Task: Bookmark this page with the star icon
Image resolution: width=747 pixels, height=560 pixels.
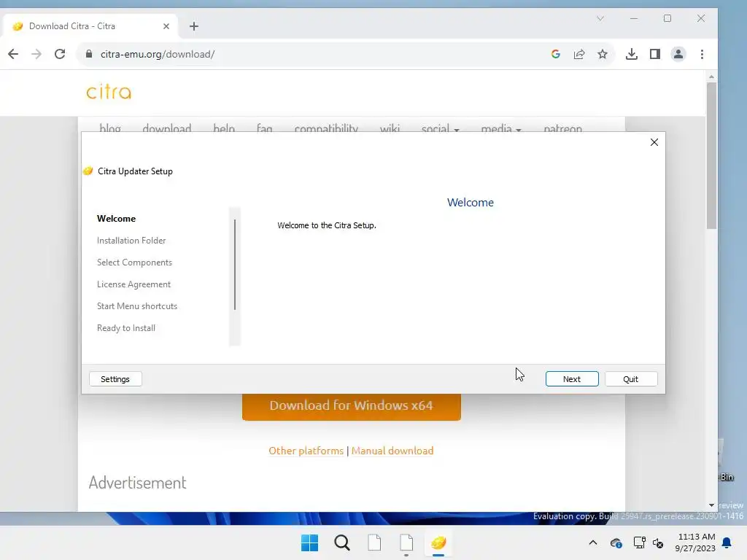Action: tap(603, 54)
